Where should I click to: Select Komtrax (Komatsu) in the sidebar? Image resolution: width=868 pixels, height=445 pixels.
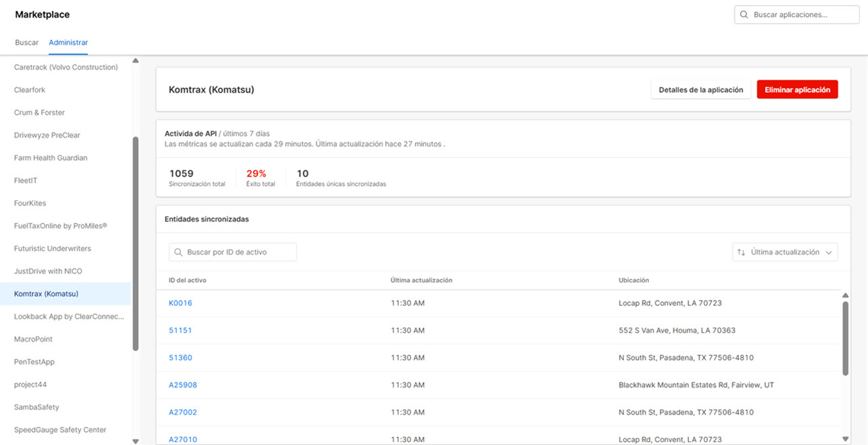click(47, 294)
